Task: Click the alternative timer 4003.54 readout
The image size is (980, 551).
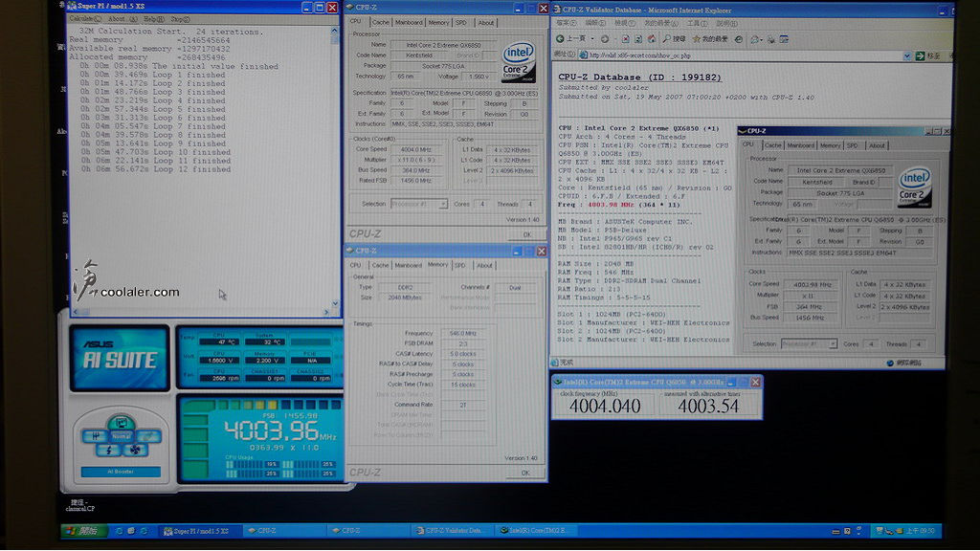Action: click(708, 407)
